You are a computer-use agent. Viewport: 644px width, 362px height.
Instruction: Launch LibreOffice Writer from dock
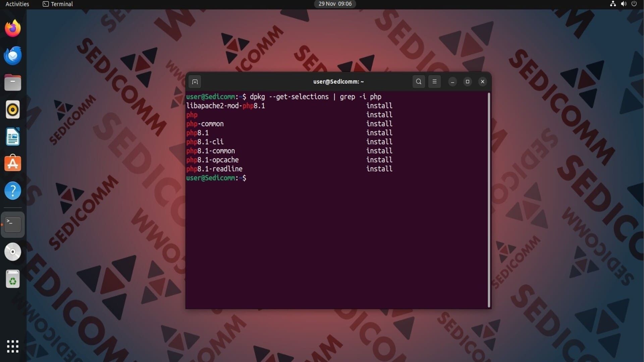pyautogui.click(x=13, y=137)
